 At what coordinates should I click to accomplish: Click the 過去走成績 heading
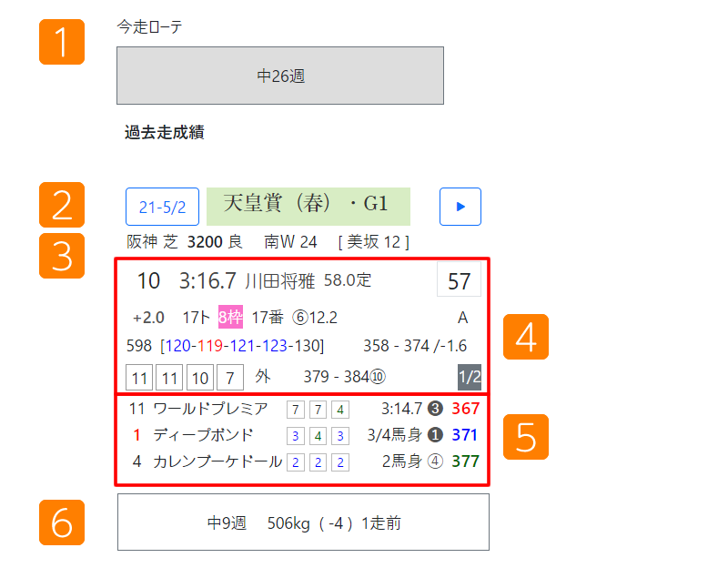(164, 133)
